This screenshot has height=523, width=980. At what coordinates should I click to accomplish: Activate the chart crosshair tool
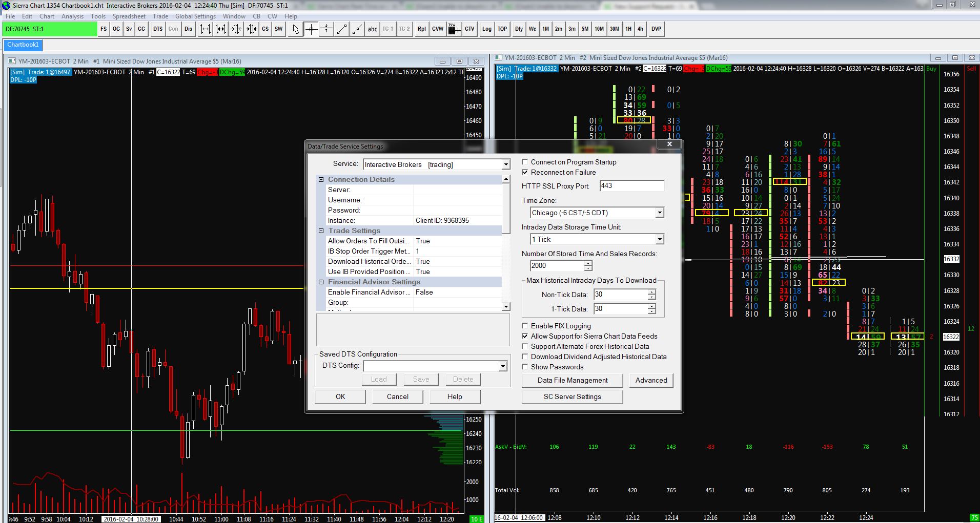coord(311,29)
